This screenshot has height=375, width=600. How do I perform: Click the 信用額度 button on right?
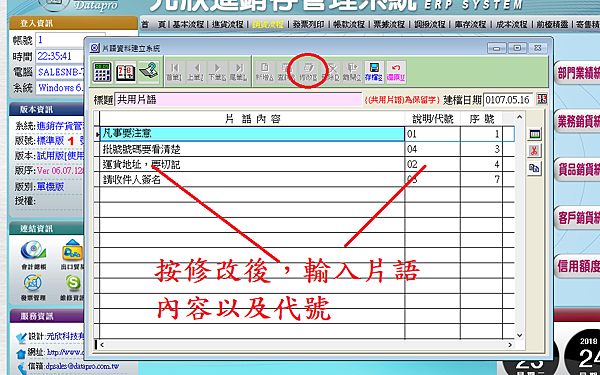tap(577, 266)
